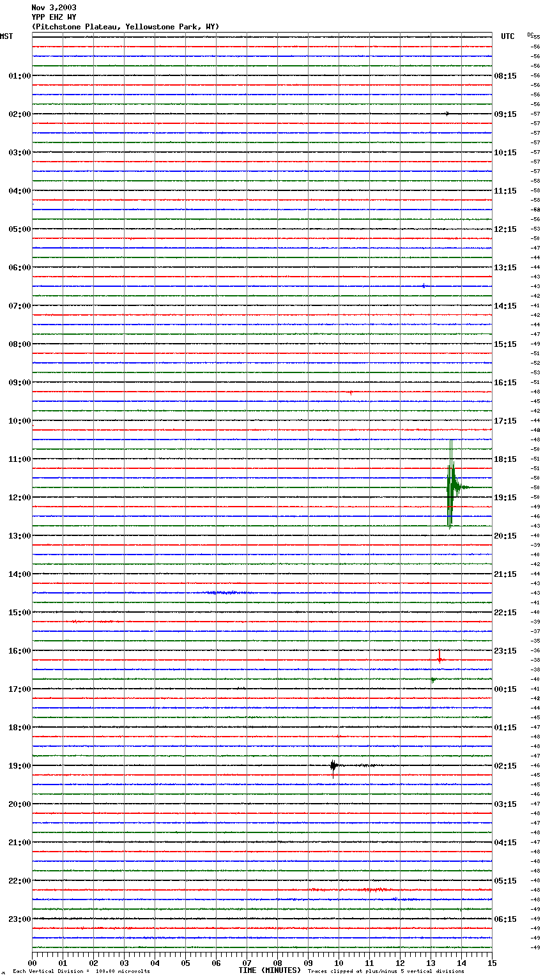Click the small green event on the 16:45 trace

tap(433, 680)
